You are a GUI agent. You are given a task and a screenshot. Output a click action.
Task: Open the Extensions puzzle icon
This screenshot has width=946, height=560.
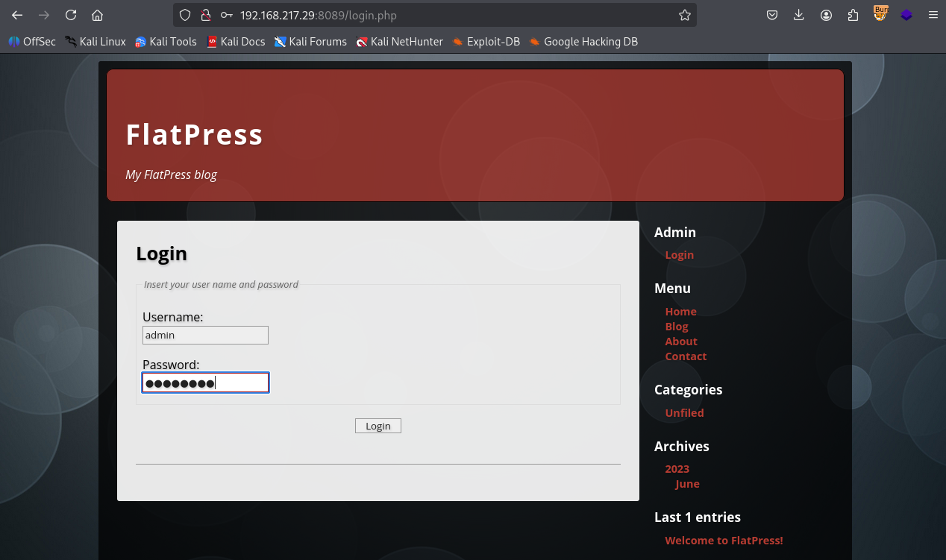[853, 15]
